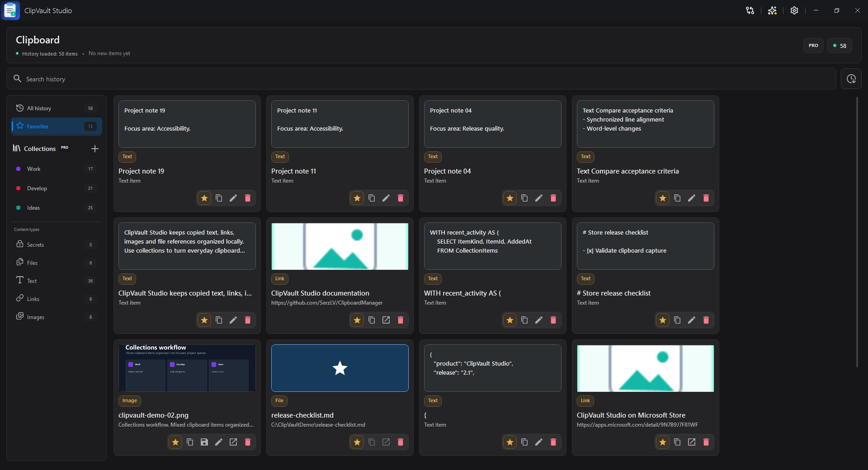Copy Text Compare acceptance criteria item

(x=677, y=198)
